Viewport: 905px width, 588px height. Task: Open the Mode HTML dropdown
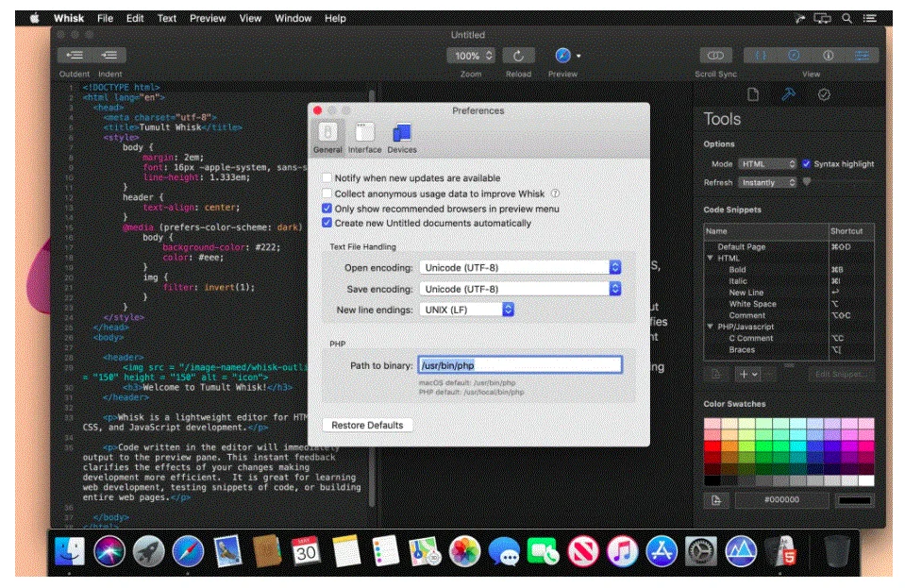pyautogui.click(x=767, y=164)
